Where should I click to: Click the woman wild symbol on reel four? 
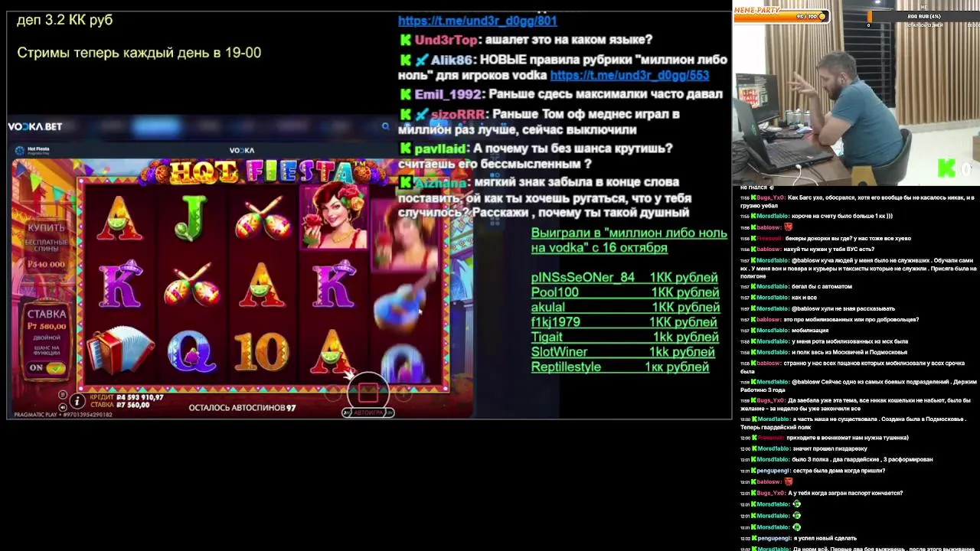(334, 217)
